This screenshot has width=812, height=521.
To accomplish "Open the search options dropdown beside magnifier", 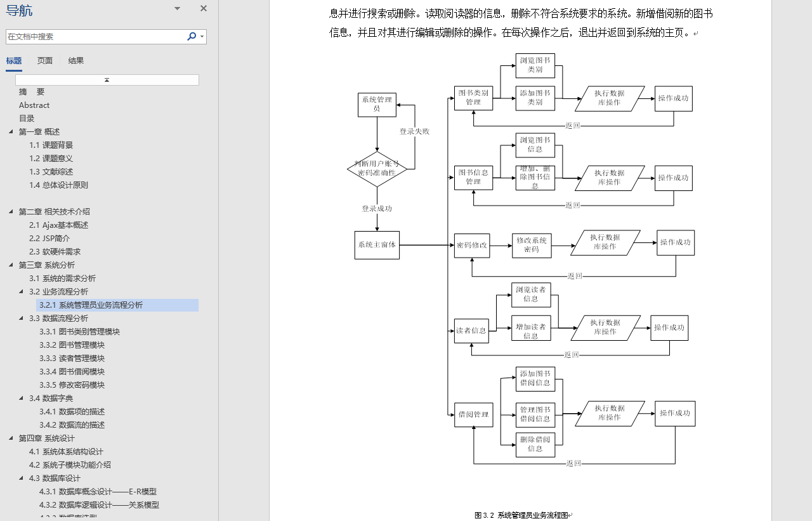I will click(200, 37).
